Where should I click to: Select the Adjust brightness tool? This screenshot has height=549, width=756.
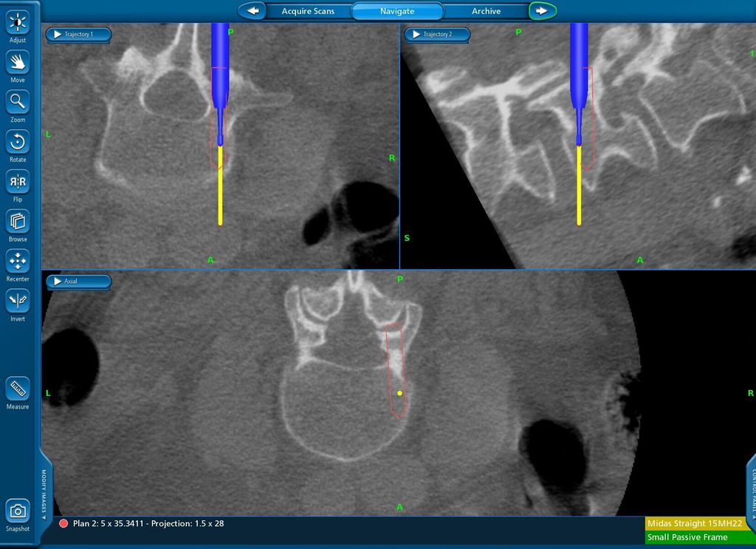click(x=18, y=22)
